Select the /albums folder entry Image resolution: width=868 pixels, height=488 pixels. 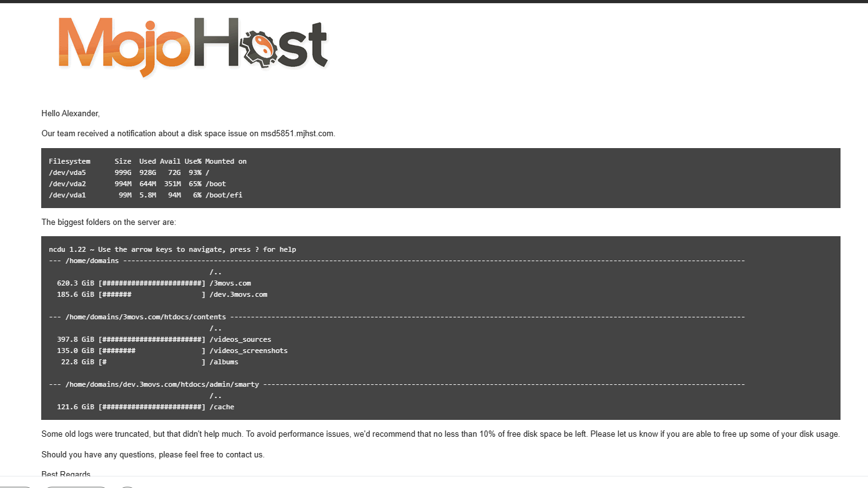coord(224,362)
